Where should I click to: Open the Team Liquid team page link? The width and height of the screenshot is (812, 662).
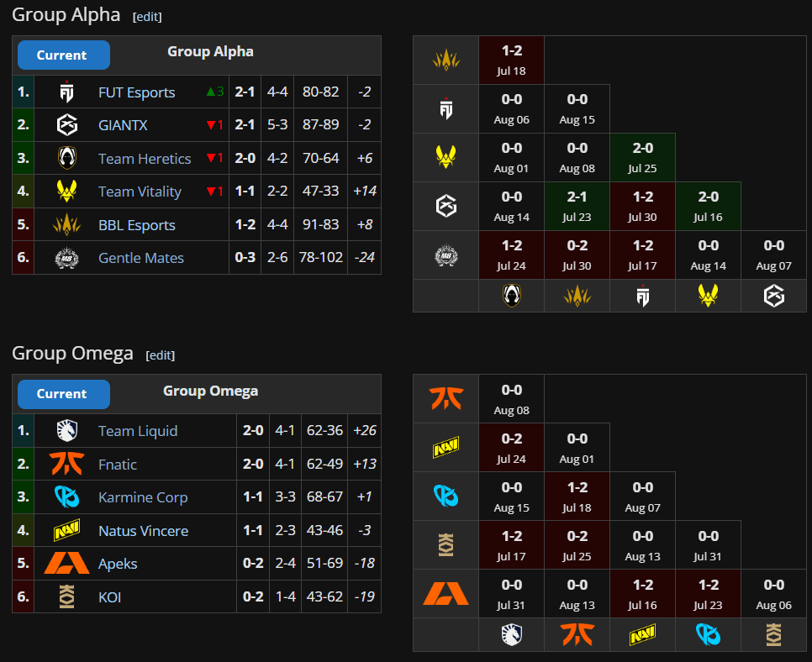137,430
